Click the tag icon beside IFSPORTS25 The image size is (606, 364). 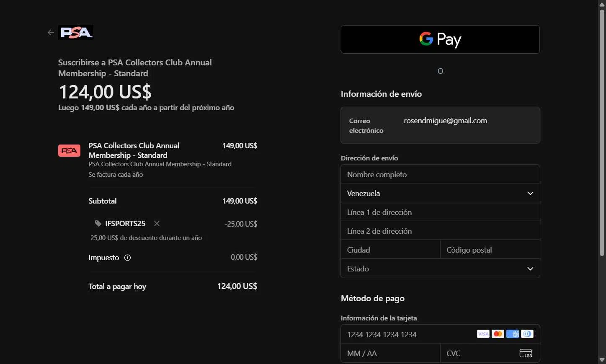98,224
